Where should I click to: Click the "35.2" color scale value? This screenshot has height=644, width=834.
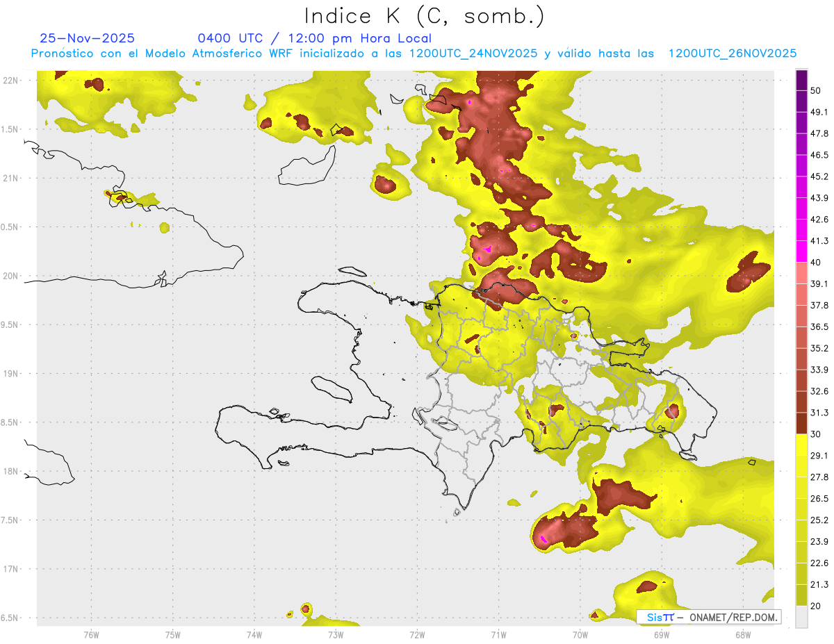tap(819, 348)
